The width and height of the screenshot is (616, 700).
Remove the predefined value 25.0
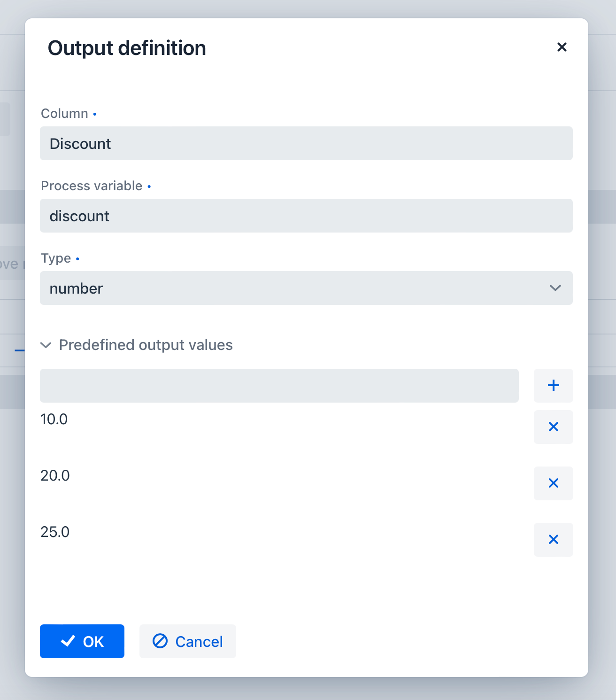[x=553, y=540]
